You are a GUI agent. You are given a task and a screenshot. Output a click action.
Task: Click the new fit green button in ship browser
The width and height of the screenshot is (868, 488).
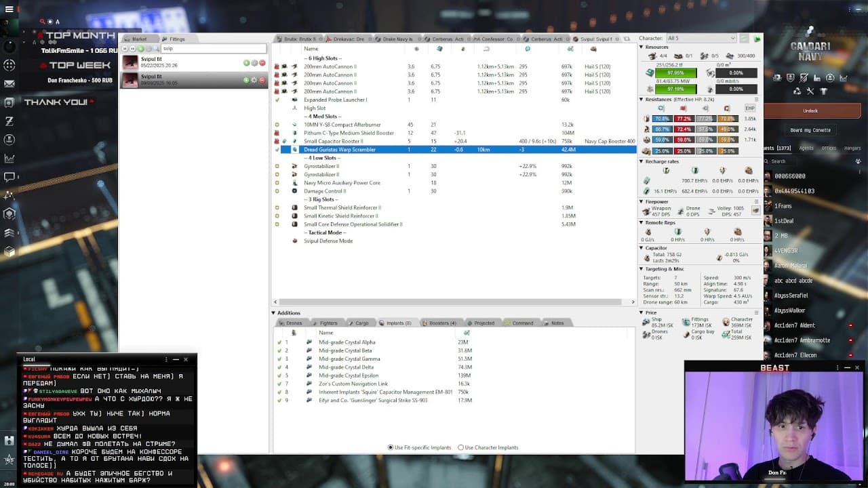(x=141, y=49)
